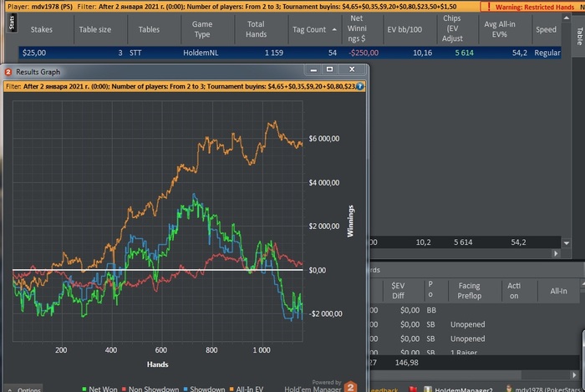Sort by Chips (EV Adjust column
Screen dimensions: 585x392
click(452, 28)
